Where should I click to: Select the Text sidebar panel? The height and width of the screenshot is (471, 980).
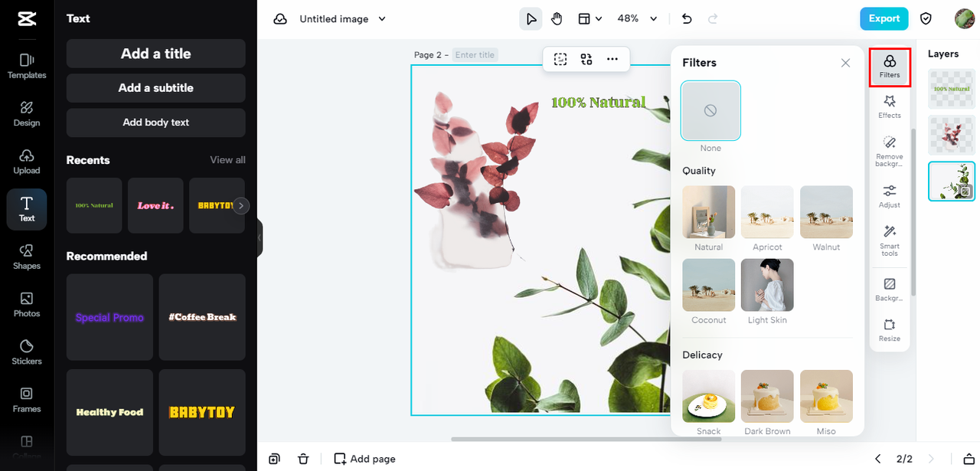pyautogui.click(x=27, y=209)
